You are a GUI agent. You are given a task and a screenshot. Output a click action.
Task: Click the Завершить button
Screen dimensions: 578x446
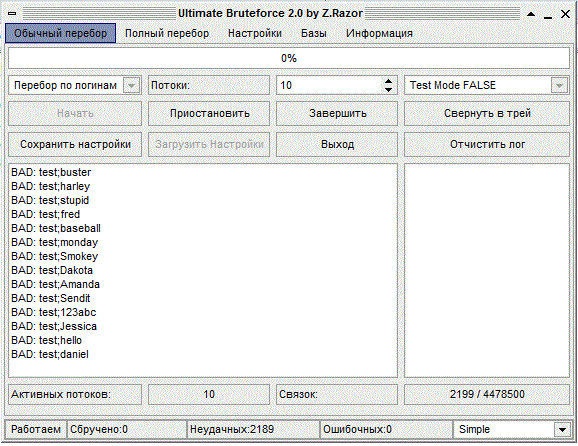337,114
